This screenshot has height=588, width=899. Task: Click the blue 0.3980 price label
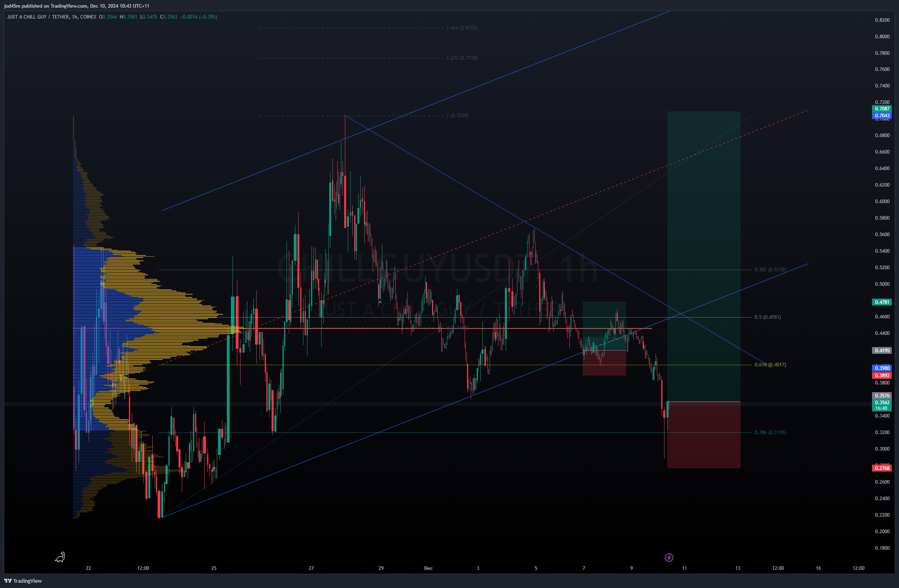(882, 368)
